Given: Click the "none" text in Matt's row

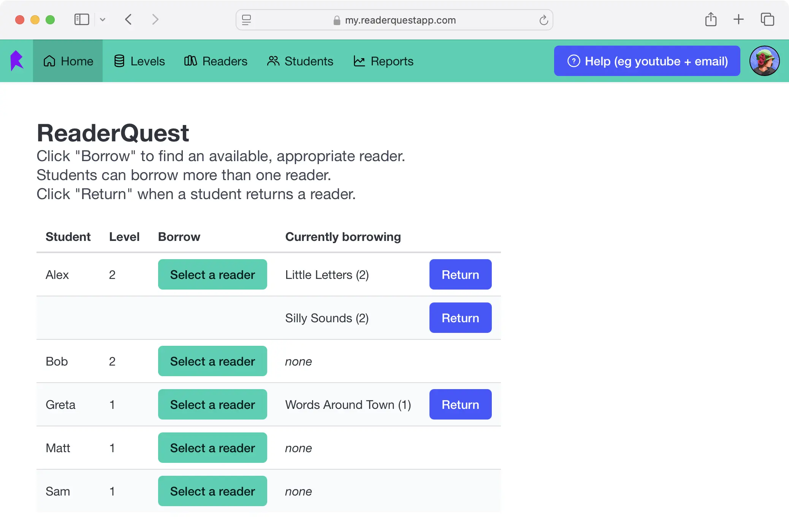Looking at the screenshot, I should (x=298, y=448).
